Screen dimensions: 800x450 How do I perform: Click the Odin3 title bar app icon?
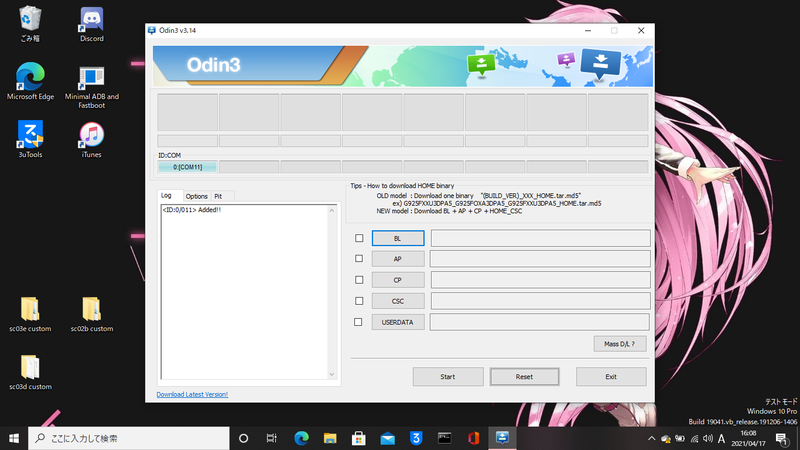(x=152, y=31)
